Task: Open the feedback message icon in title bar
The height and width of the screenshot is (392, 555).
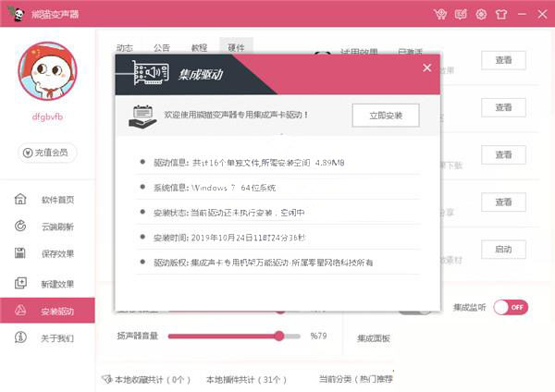Action: tap(461, 14)
